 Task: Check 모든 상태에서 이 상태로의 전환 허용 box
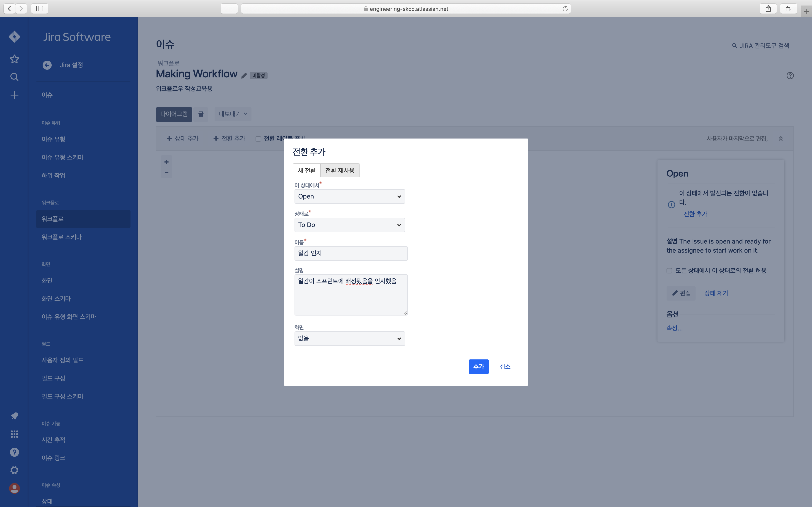(669, 271)
